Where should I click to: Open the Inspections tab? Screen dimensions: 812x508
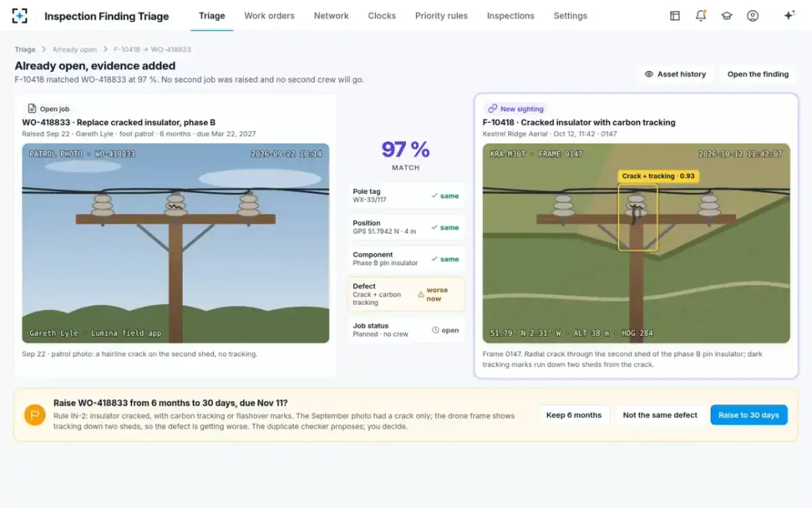click(x=510, y=16)
